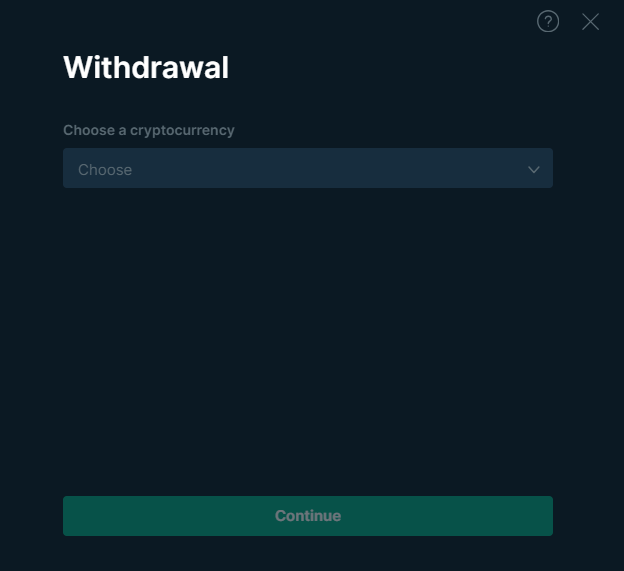624x571 pixels.
Task: Click Continue at the dialog bottom
Action: 307,516
